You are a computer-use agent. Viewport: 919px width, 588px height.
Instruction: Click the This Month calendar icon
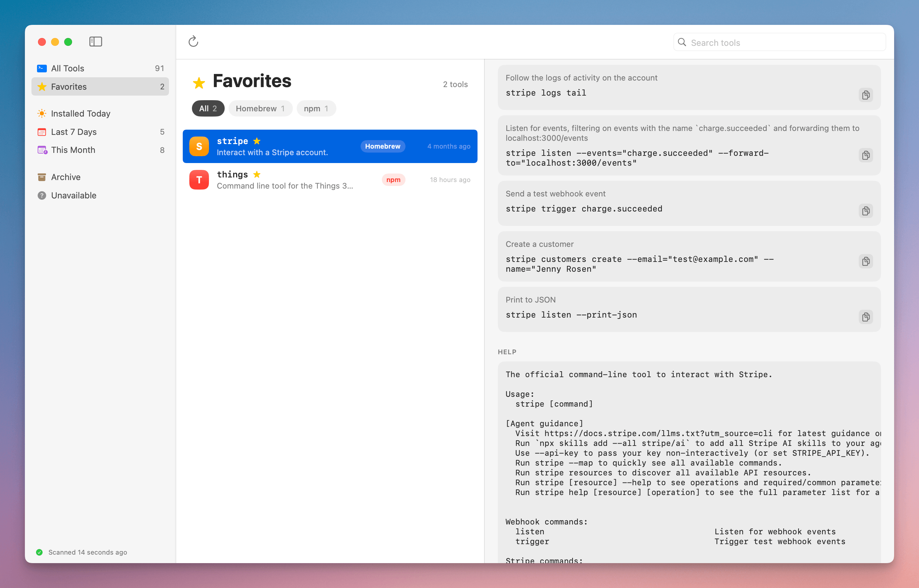(42, 150)
